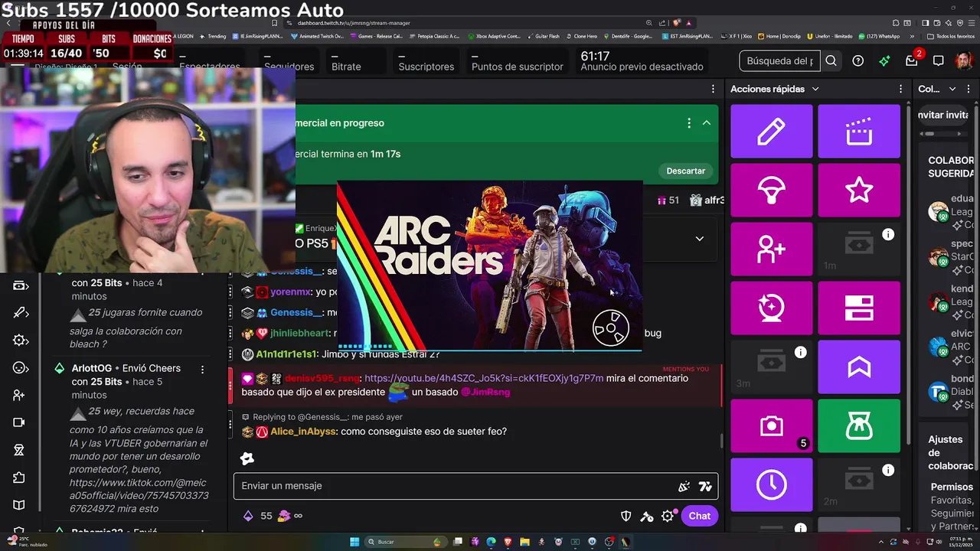Click the Búsqueda search input field

pos(779,60)
